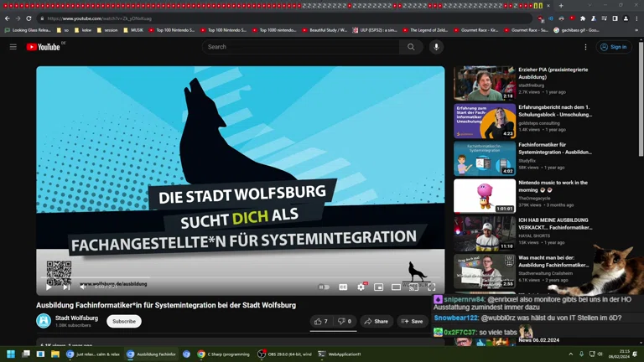The image size is (644, 362).
Task: Enter fullscreen mode
Action: (431, 287)
